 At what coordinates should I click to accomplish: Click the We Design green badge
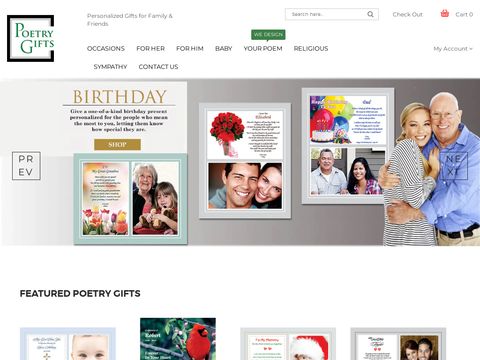268,35
